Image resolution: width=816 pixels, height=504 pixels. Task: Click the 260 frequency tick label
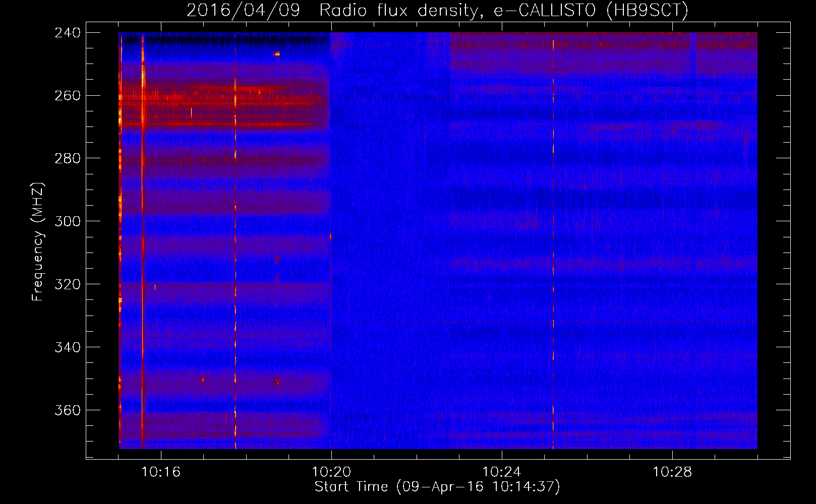coord(68,96)
